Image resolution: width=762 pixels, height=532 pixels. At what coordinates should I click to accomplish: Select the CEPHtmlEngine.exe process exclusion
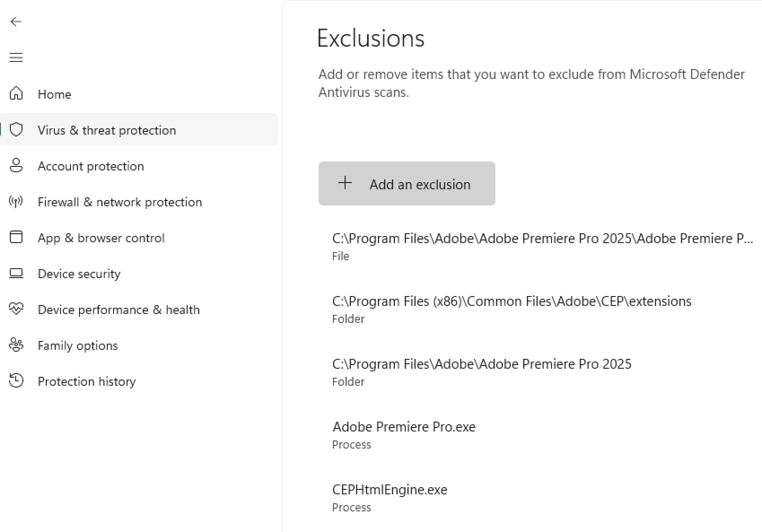coord(390,497)
